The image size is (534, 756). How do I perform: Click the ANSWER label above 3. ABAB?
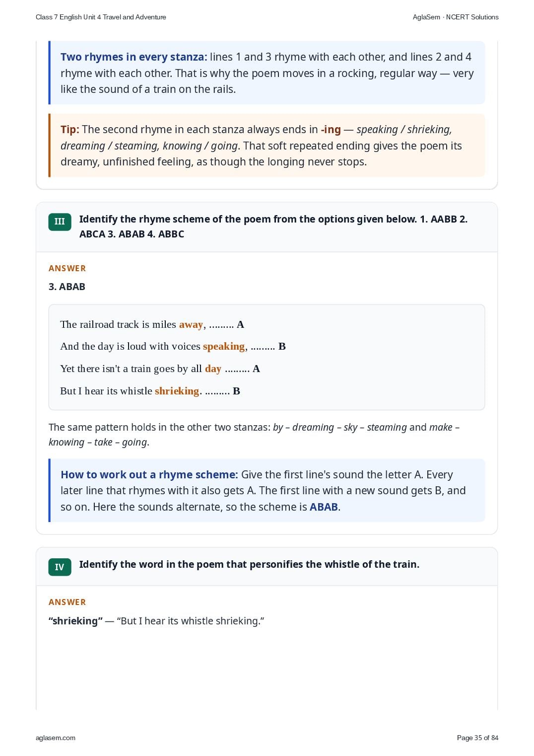67,268
